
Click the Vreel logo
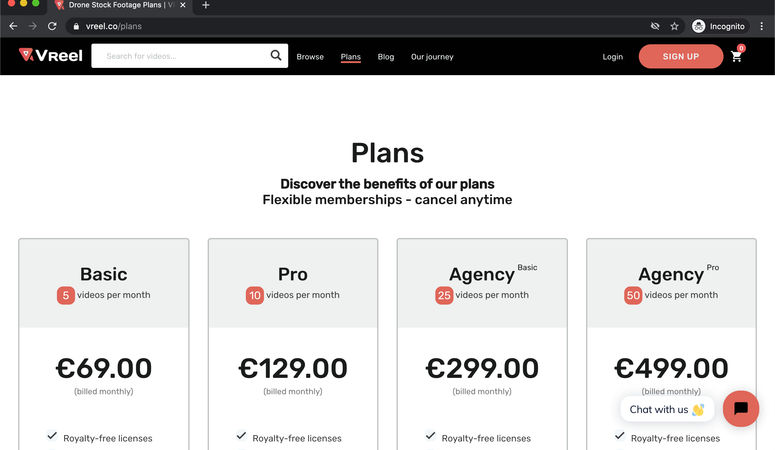[50, 55]
